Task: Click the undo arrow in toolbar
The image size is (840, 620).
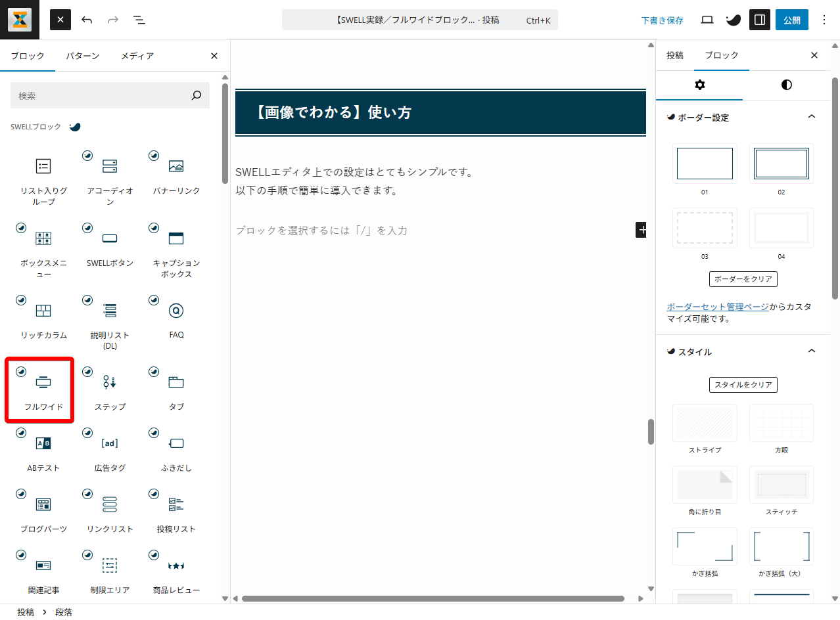Action: coord(87,20)
